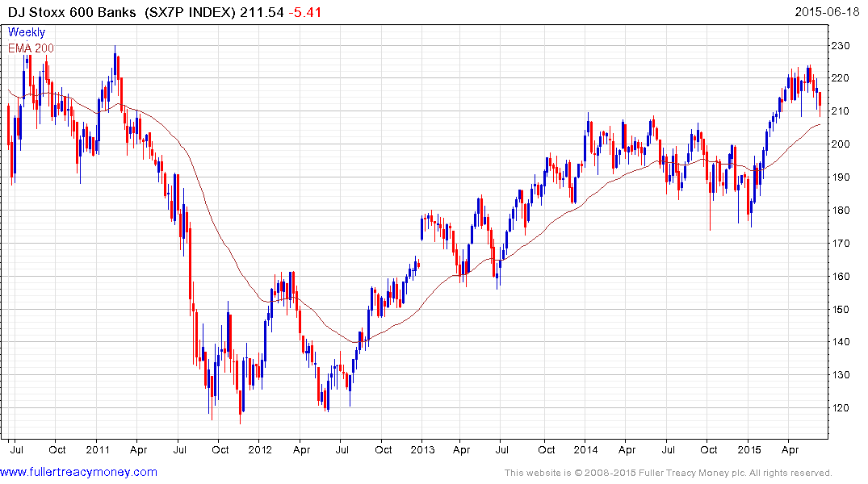868x484 pixels.
Task: Click the 230 price axis label
Action: (841, 45)
